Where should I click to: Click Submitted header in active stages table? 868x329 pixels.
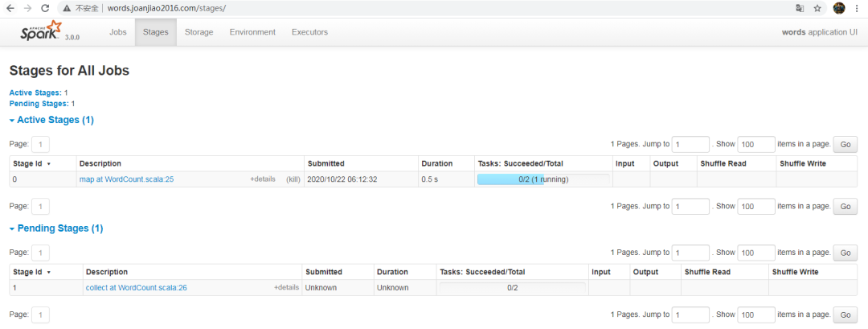(326, 164)
